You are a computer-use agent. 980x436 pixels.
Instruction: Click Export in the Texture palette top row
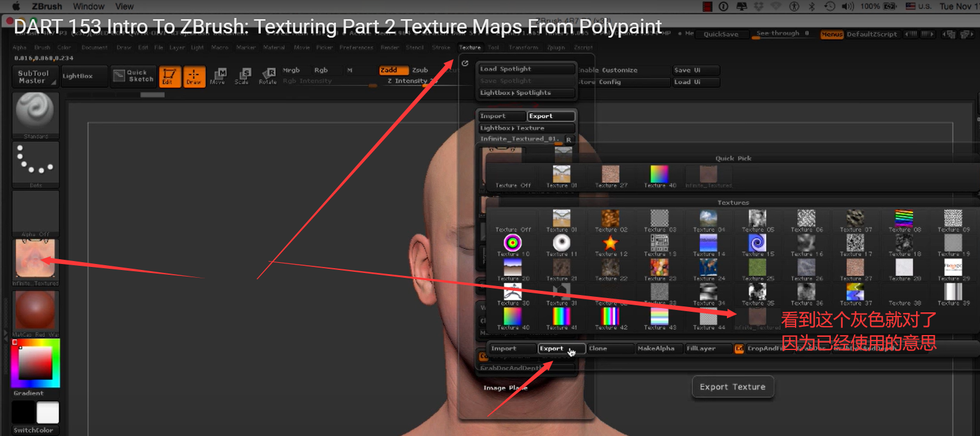tap(550, 116)
